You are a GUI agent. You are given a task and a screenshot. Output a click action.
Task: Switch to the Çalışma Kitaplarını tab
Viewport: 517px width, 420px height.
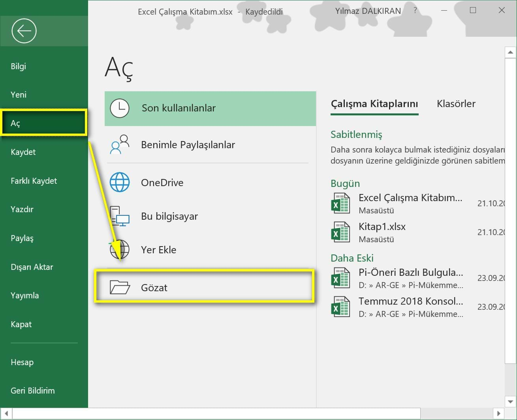pyautogui.click(x=374, y=104)
